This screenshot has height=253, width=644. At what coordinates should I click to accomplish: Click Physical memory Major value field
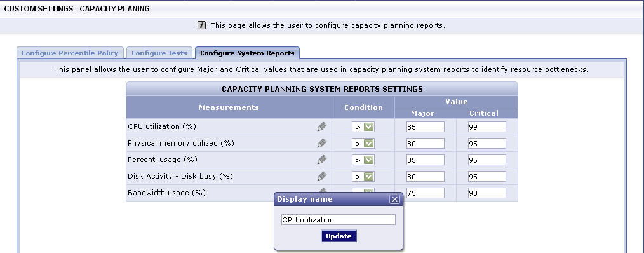(x=425, y=144)
